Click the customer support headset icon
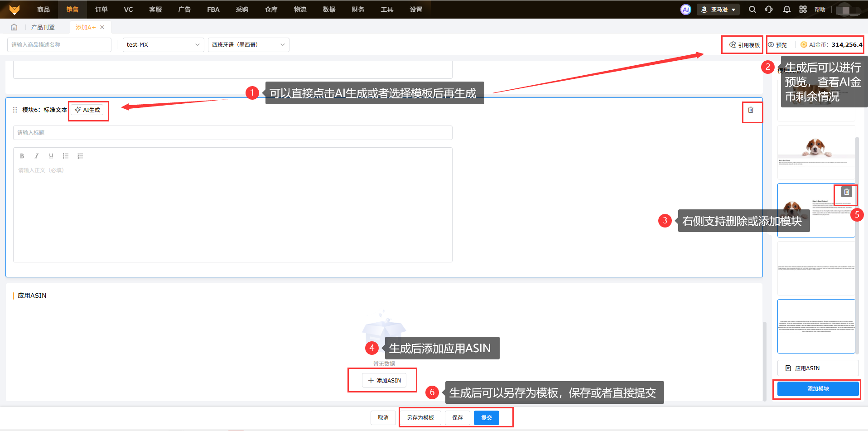The height and width of the screenshot is (431, 868). click(769, 10)
